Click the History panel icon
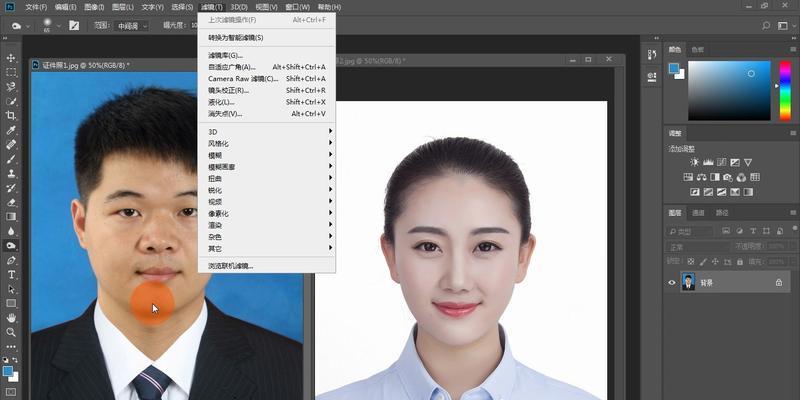Screen dimensions: 800x400 tap(652, 55)
